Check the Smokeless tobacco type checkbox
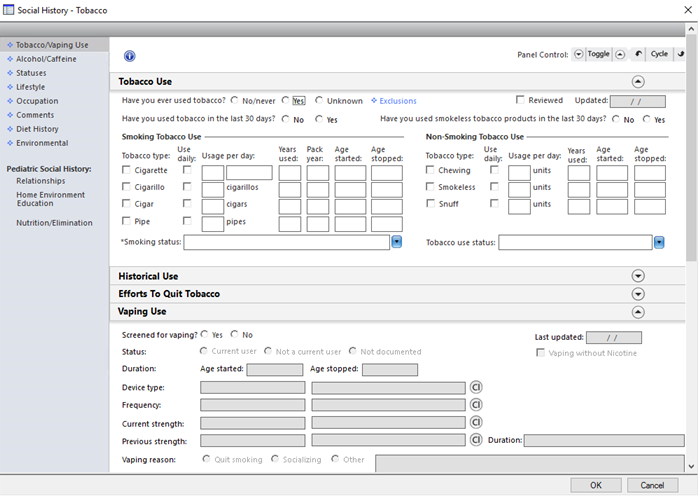 (x=430, y=187)
